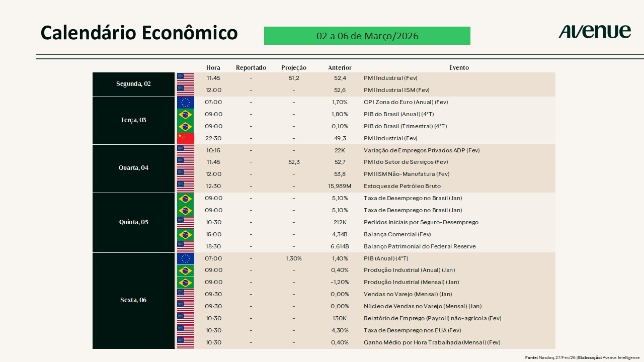Viewport: 644px width, 362px height.
Task: Click the Avenue logo
Action: tap(594, 32)
